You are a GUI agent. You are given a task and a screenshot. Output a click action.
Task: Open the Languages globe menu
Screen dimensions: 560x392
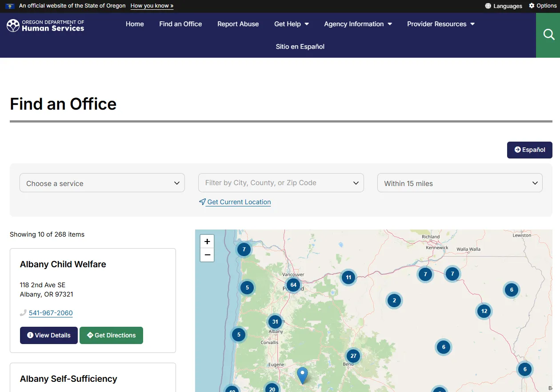504,6
